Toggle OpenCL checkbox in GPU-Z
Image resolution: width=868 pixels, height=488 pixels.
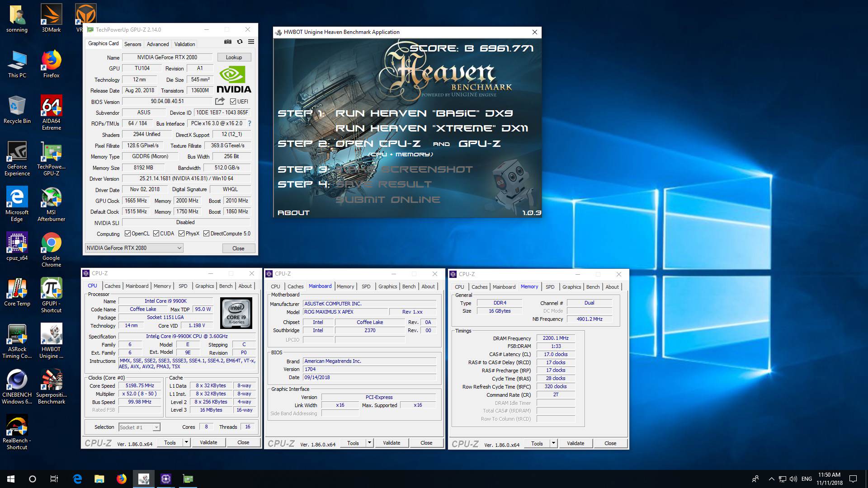click(x=127, y=234)
